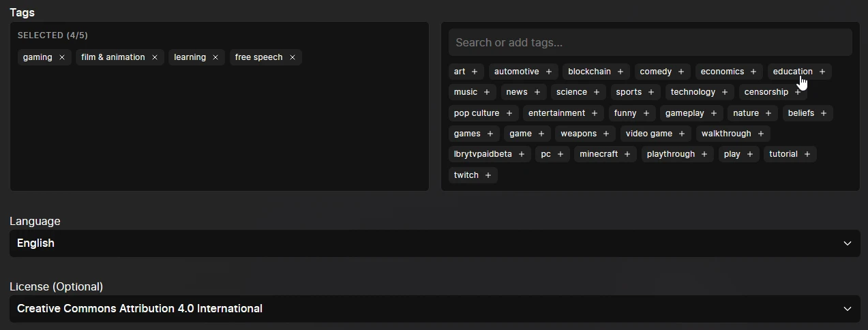The height and width of the screenshot is (330, 868).
Task: Remove the gaming tag with its X icon
Action: click(62, 57)
